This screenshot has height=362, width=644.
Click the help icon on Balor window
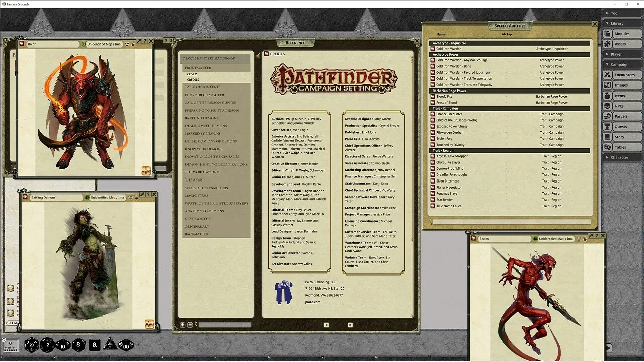(x=144, y=41)
